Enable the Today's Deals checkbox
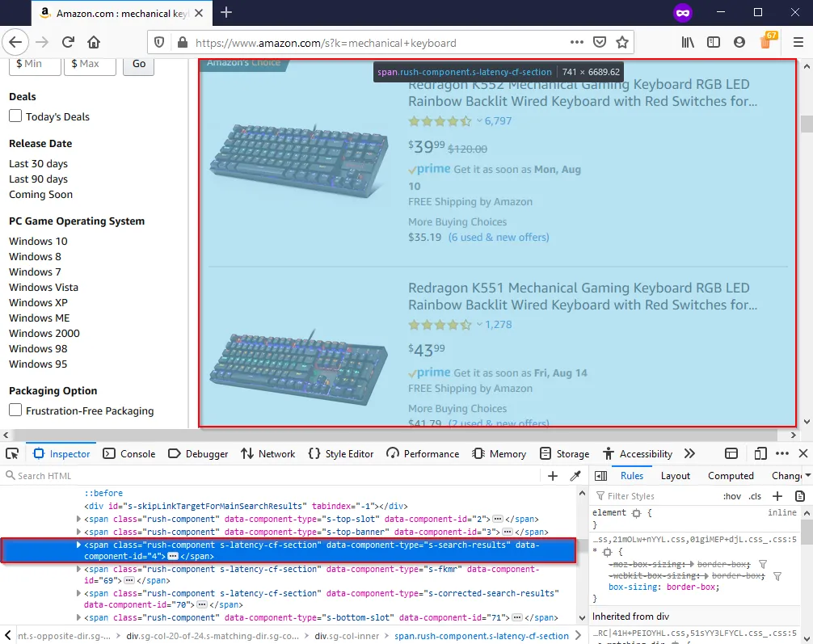This screenshot has height=644, width=813. pos(14,116)
